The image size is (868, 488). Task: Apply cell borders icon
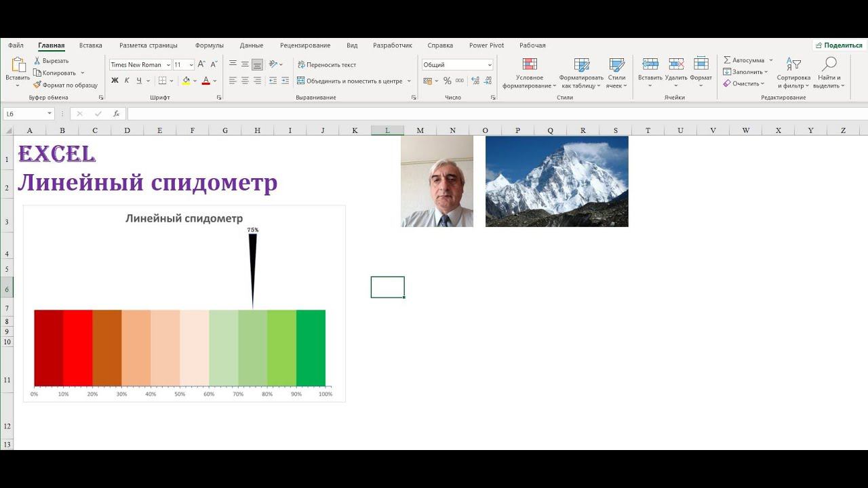point(162,81)
